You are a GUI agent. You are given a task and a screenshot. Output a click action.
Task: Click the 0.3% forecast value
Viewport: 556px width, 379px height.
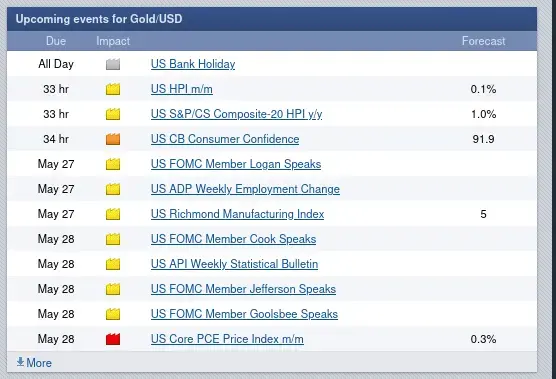coord(483,339)
